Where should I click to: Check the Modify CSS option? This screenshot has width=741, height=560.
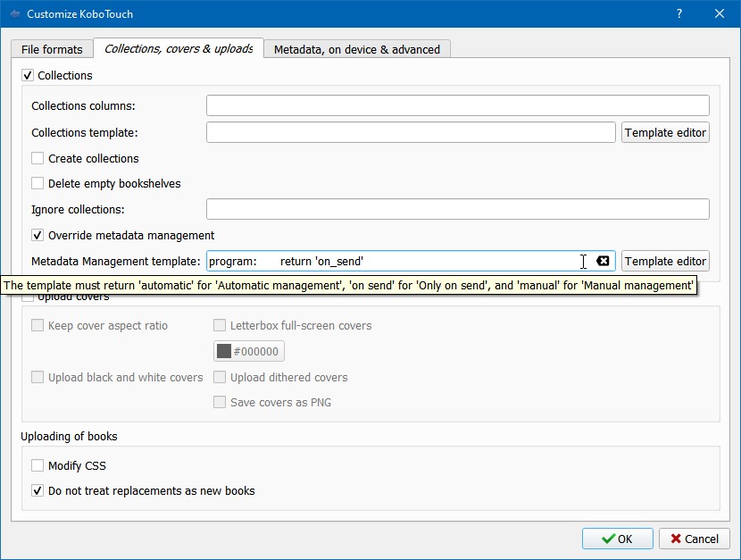coord(37,466)
